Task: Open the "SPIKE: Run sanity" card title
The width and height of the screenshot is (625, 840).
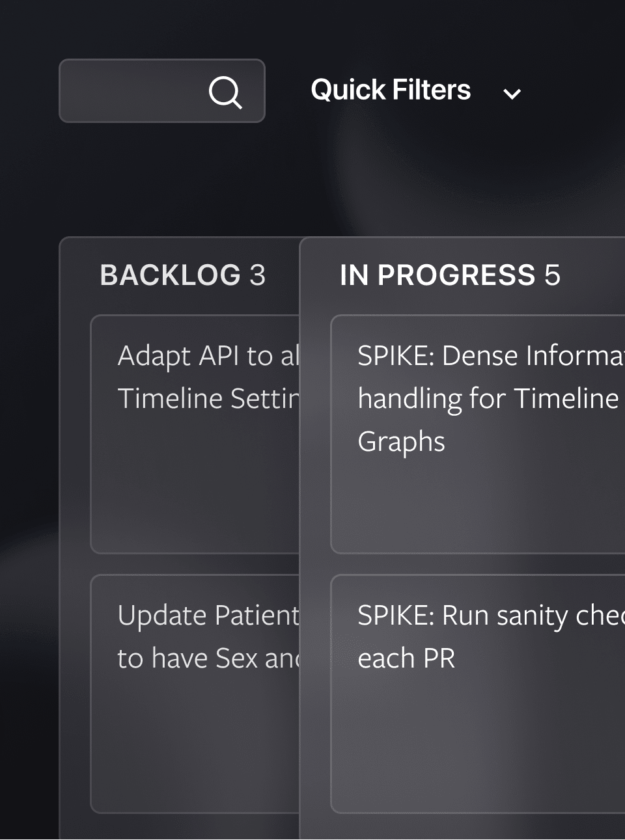Action: pyautogui.click(x=490, y=616)
